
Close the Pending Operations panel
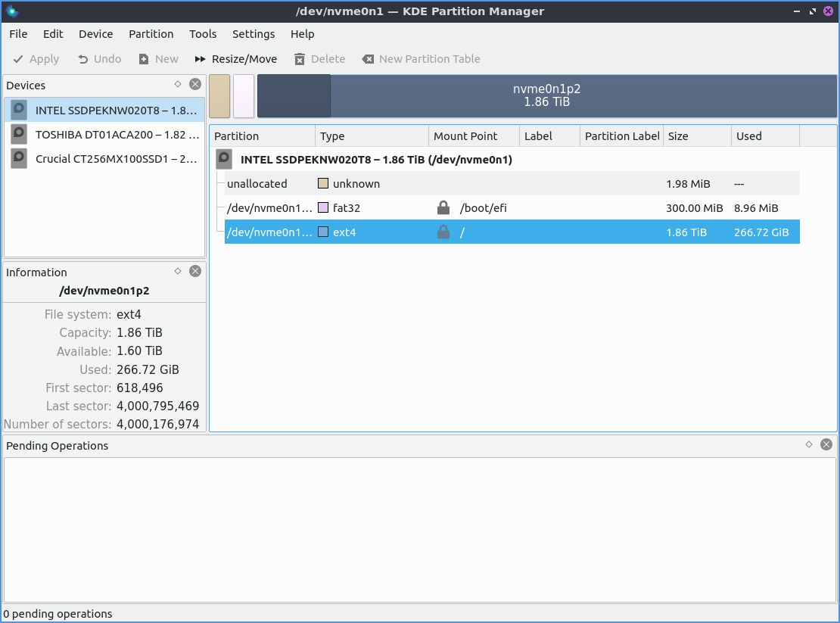826,444
